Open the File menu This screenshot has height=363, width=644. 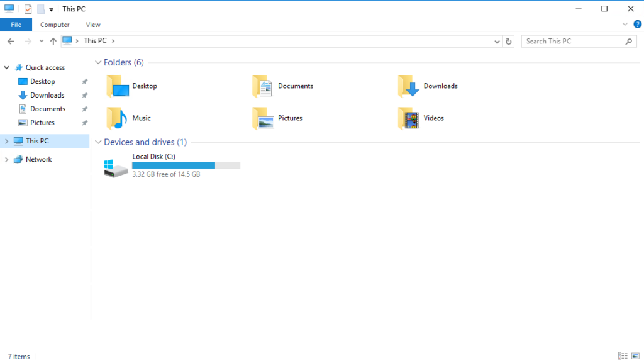[16, 25]
